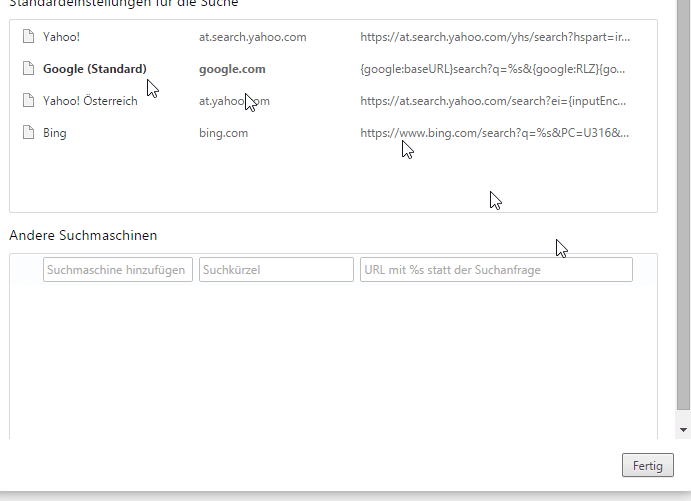The image size is (691, 501).
Task: Click the Fertig button
Action: (648, 465)
